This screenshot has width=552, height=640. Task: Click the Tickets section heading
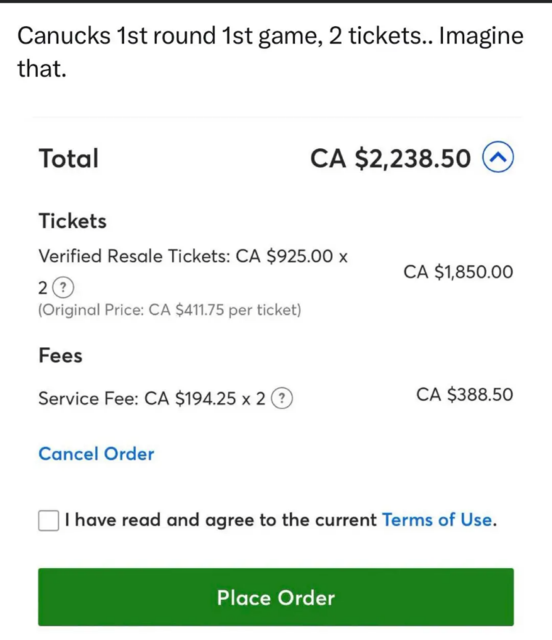tap(72, 221)
